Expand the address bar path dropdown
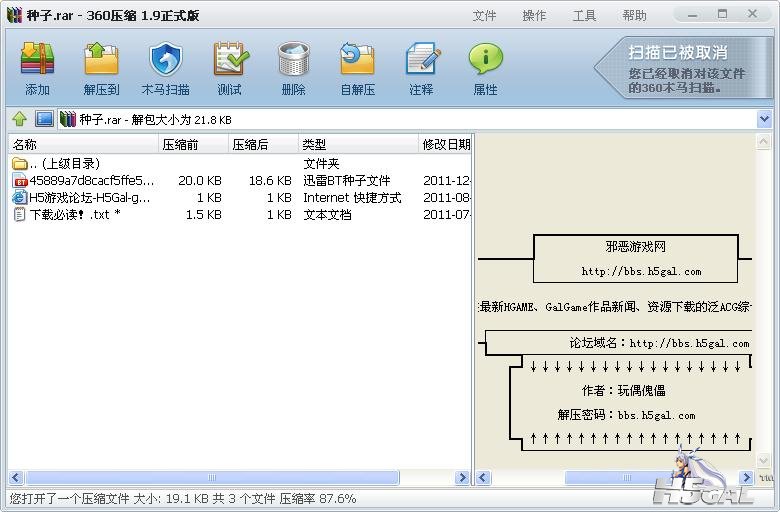This screenshot has height=512, width=780. click(764, 119)
